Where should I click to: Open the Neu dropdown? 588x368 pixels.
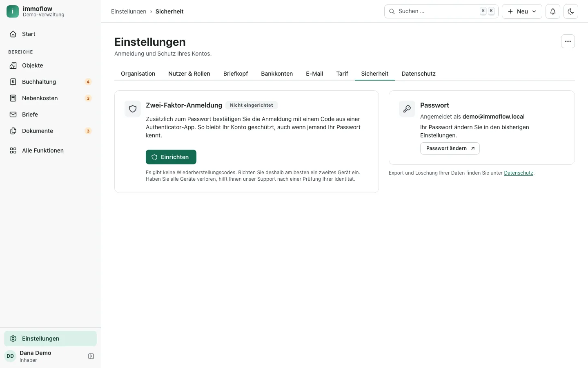(522, 11)
